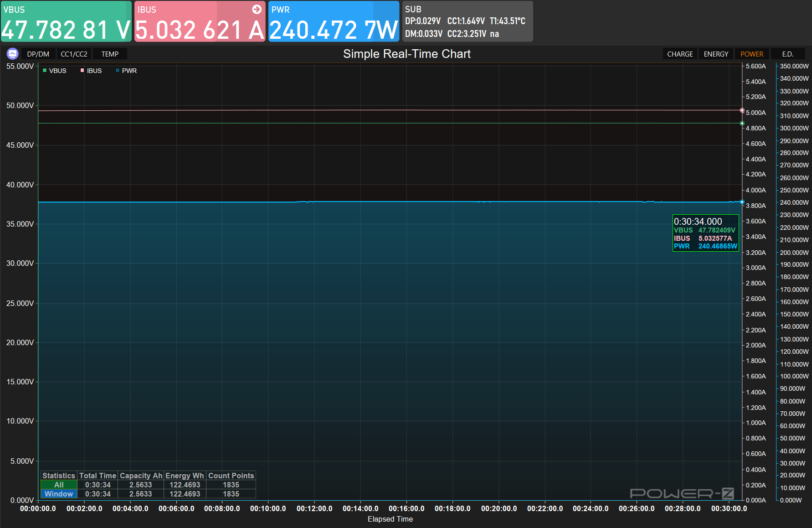Click the Elapsed Time axis label
This screenshot has height=528, width=812.
390,519
